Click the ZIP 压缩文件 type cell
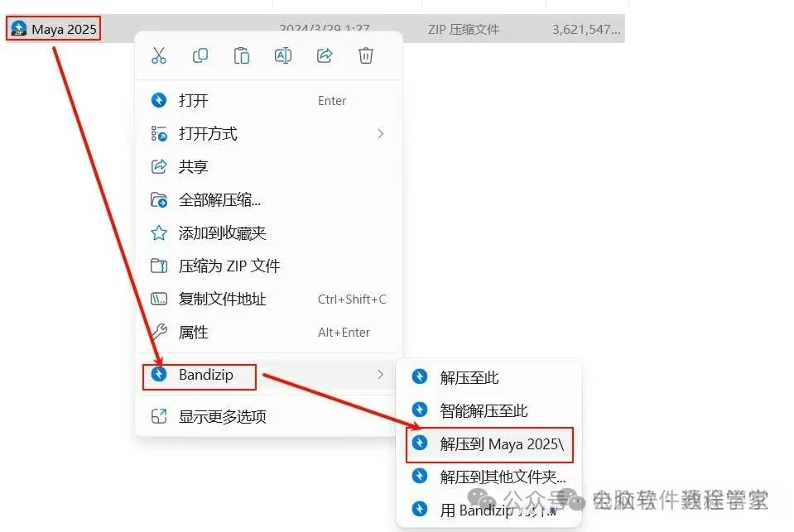 click(x=464, y=29)
